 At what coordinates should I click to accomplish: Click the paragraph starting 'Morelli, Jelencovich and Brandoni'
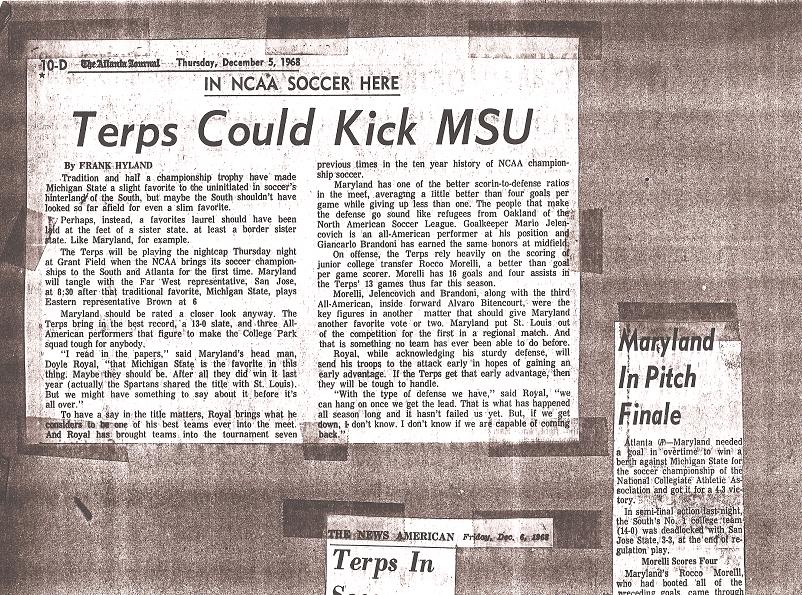pos(443,318)
